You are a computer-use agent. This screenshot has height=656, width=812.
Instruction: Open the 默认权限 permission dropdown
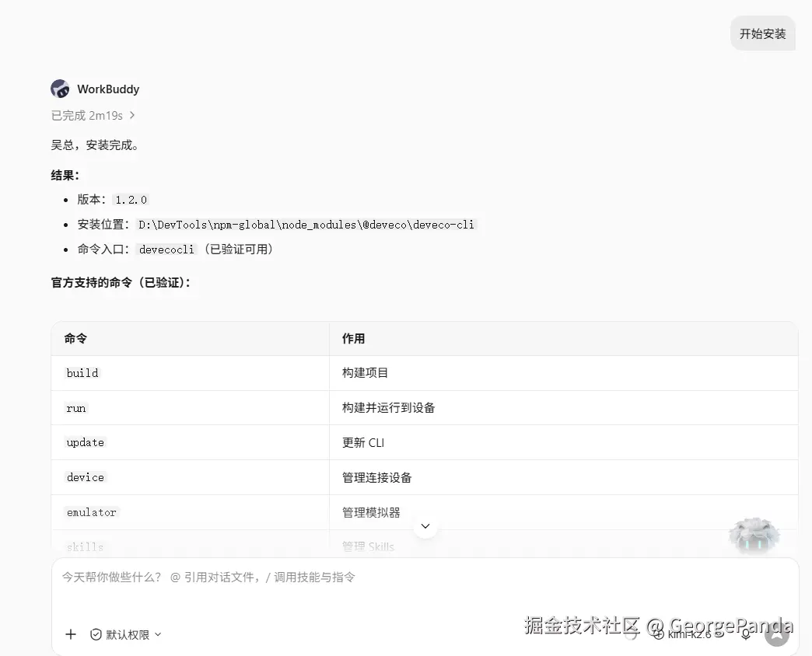(x=126, y=634)
